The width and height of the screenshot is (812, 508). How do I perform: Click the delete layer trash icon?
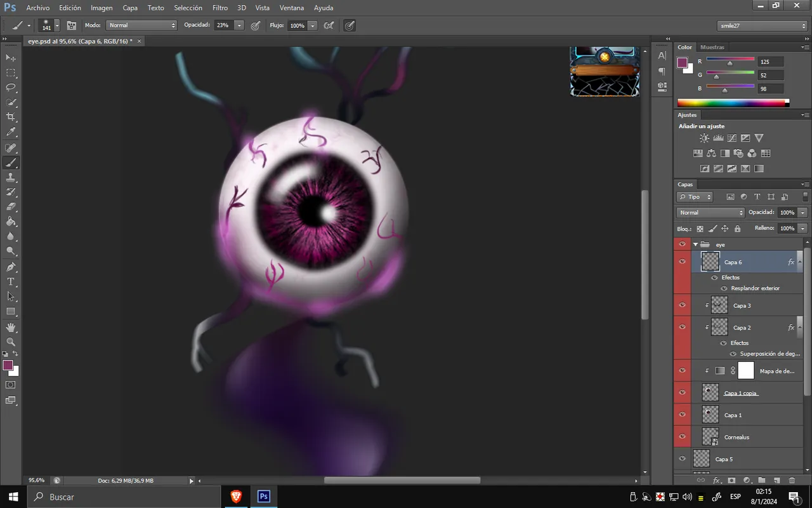(792, 481)
